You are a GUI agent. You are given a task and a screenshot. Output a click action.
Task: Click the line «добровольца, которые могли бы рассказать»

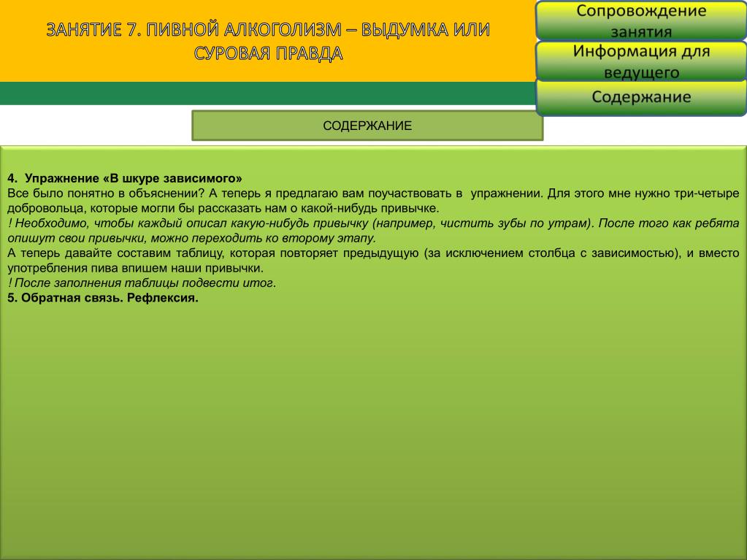click(x=223, y=208)
